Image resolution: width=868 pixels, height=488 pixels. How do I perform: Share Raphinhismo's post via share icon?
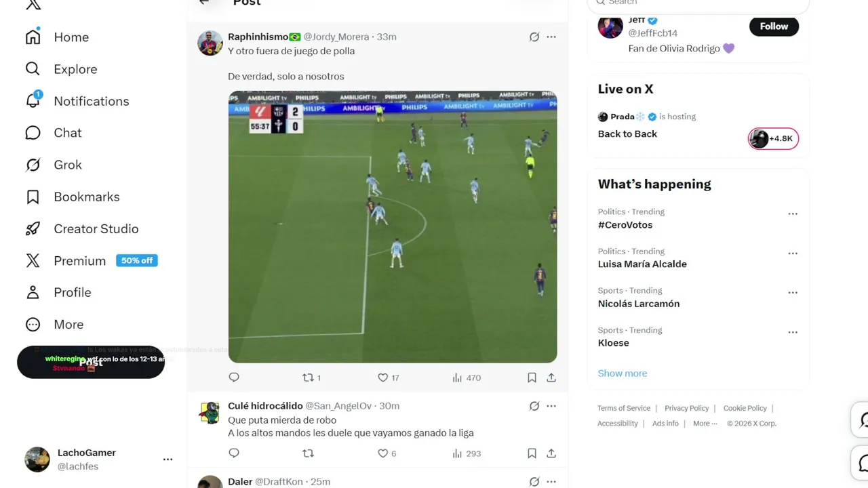pyautogui.click(x=551, y=378)
